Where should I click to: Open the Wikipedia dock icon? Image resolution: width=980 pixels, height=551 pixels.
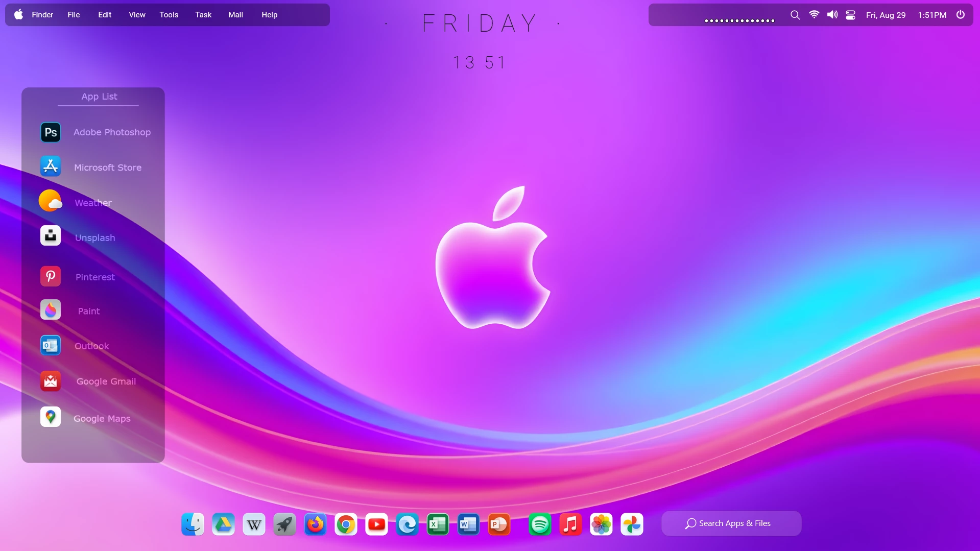[x=254, y=524]
